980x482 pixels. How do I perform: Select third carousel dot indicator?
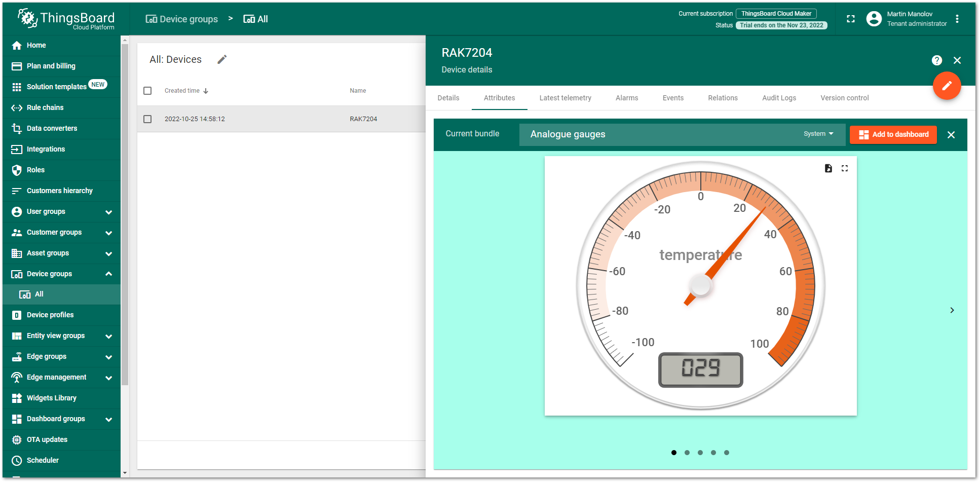(x=700, y=453)
